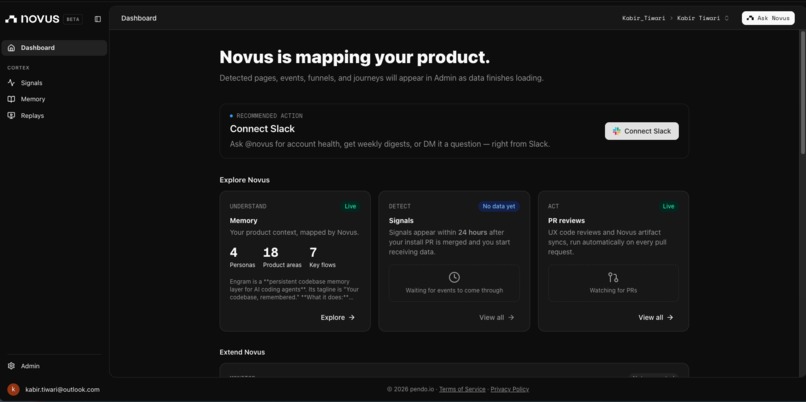
Task: View all in the Signals card
Action: [x=497, y=318]
